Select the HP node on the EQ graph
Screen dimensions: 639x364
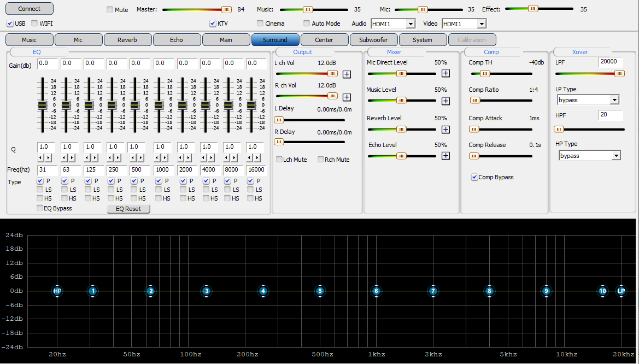[57, 291]
